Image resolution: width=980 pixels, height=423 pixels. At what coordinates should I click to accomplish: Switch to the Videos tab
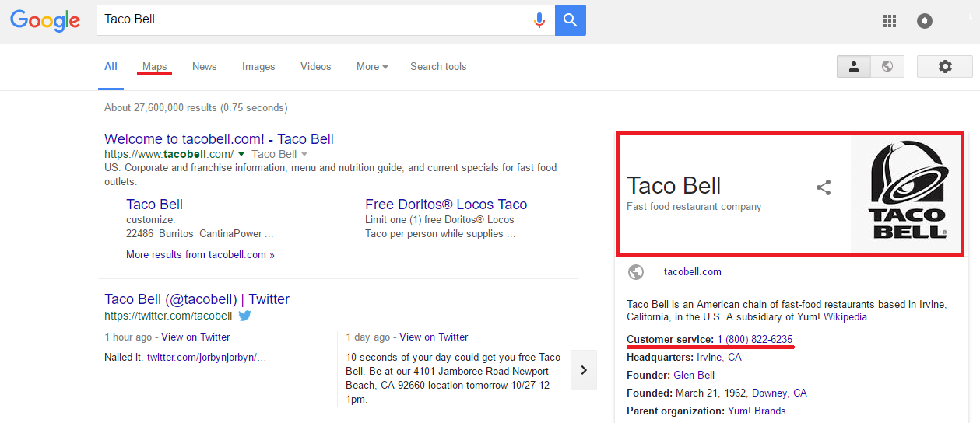click(x=316, y=67)
